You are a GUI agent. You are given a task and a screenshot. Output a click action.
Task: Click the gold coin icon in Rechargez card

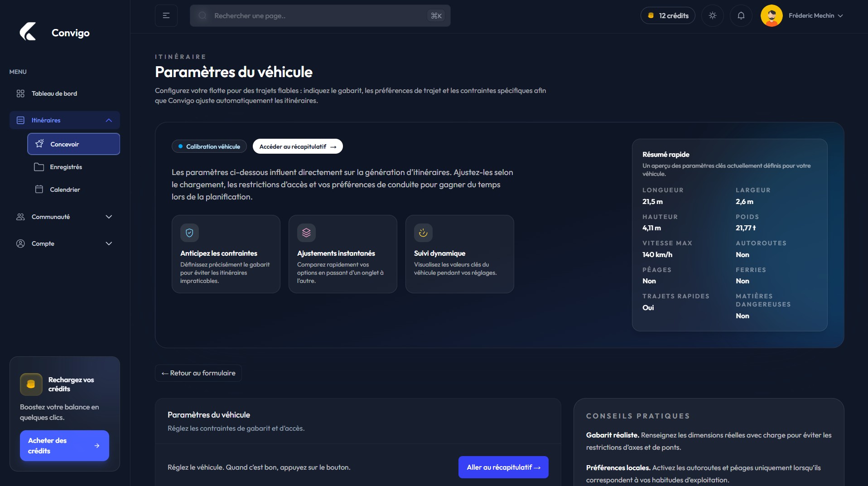tap(31, 384)
